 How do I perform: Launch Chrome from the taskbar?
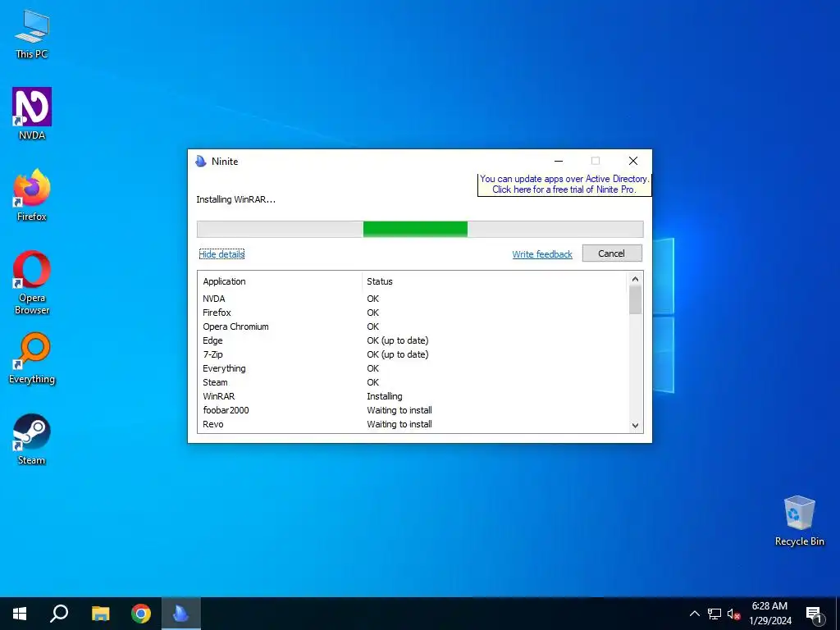pos(140,614)
